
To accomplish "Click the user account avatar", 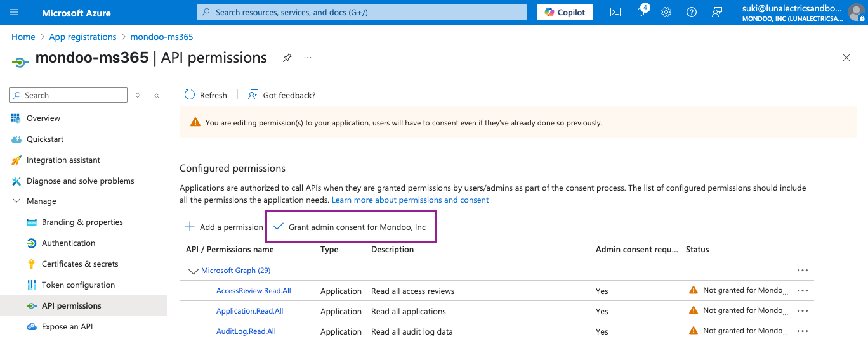I will [x=856, y=12].
